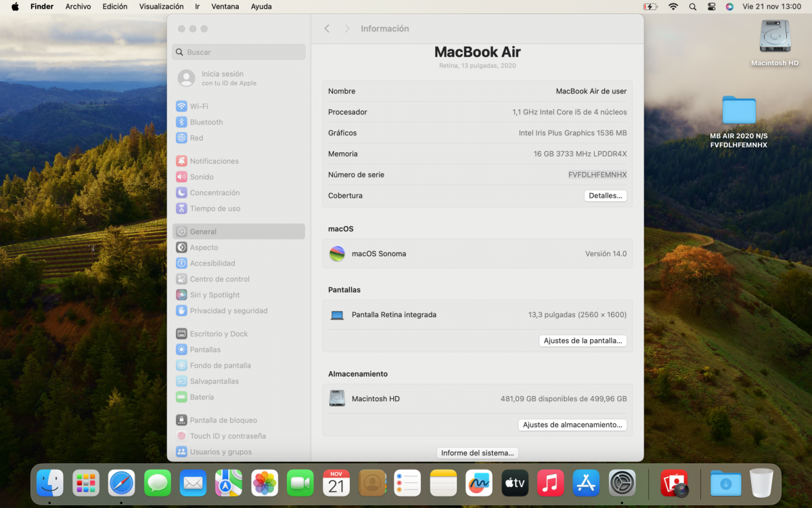Open Ajustes de la pantalla...

(x=583, y=341)
